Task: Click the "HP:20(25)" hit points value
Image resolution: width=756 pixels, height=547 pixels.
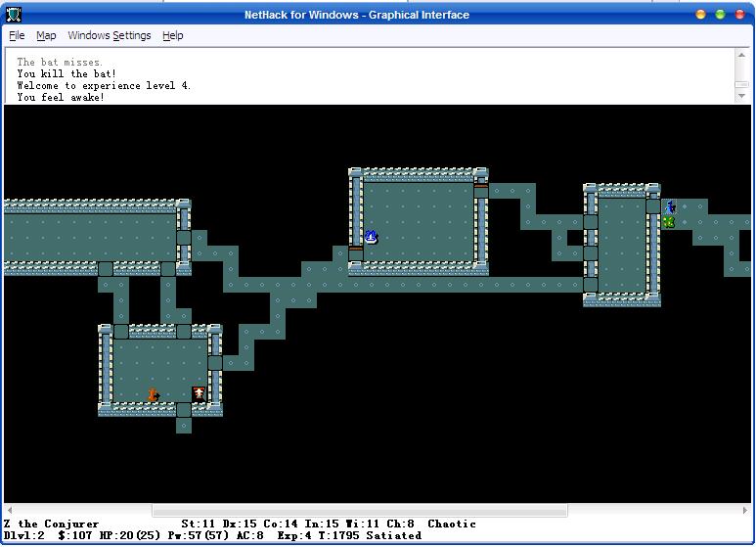Action: pos(130,535)
